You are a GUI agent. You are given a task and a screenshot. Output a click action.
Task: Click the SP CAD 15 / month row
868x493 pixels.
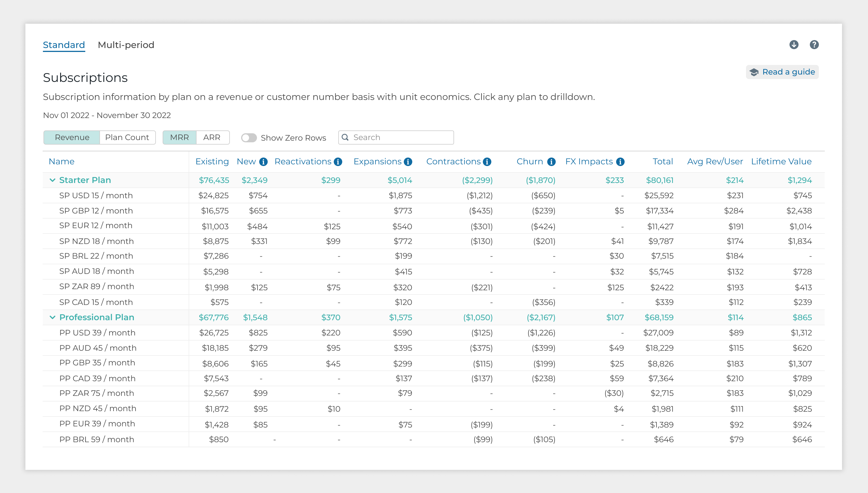pos(433,302)
